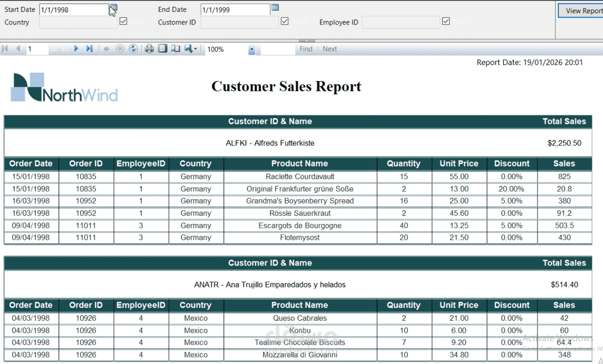Screen dimensions: 603x364
Task: Open Start Date calendar picker
Action: (x=114, y=8)
